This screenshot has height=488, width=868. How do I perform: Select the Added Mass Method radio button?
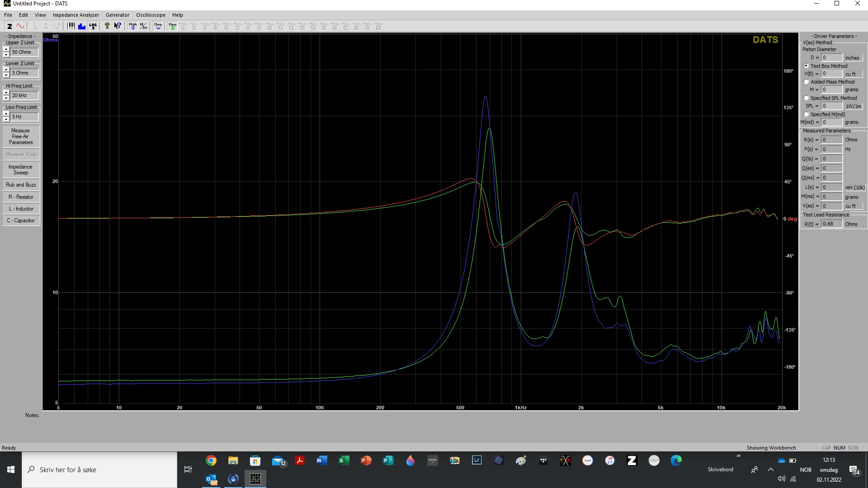tap(806, 82)
